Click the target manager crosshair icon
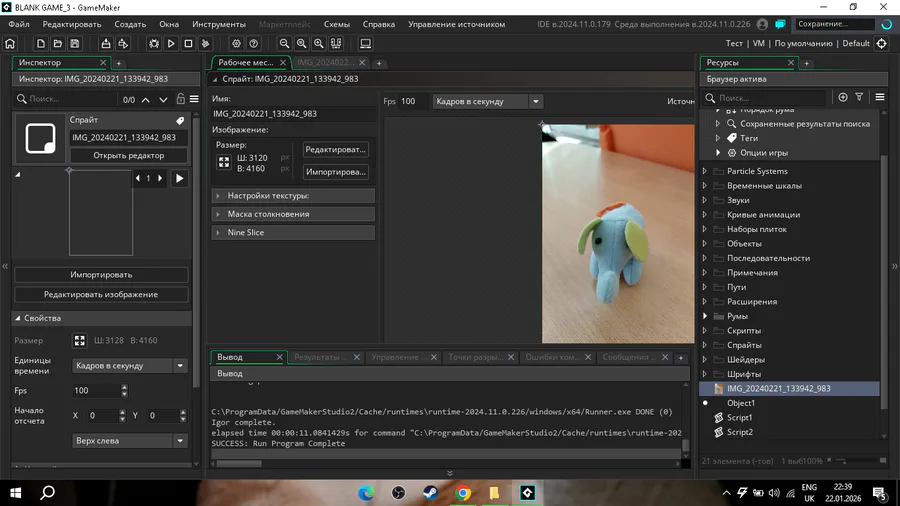 point(882,44)
